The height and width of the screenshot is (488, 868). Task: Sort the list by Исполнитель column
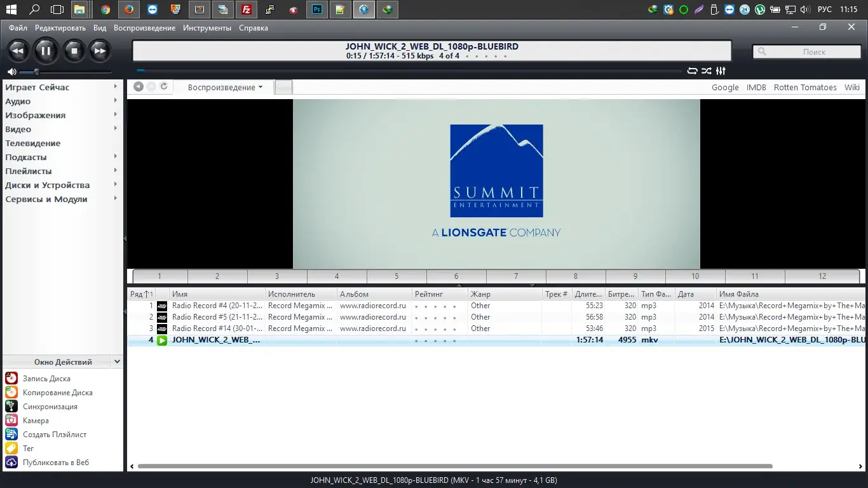click(301, 294)
